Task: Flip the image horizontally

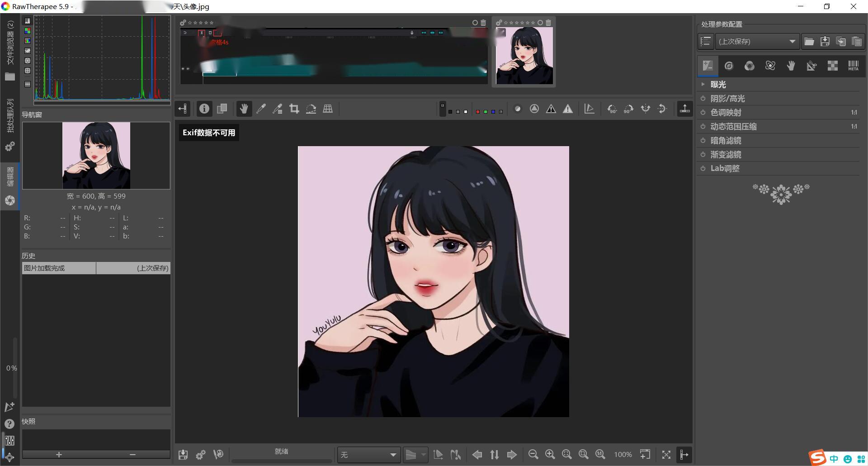Action: [646, 109]
